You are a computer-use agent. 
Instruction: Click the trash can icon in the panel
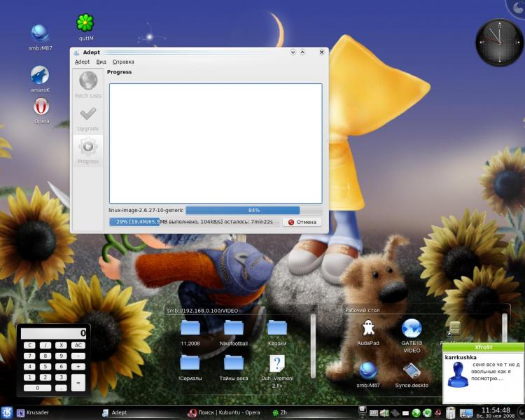451,412
